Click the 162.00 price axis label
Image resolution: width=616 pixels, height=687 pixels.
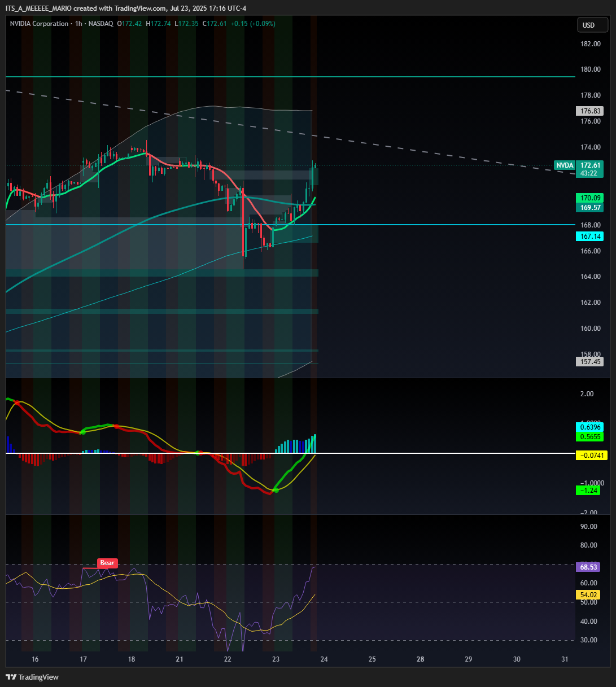click(x=591, y=303)
